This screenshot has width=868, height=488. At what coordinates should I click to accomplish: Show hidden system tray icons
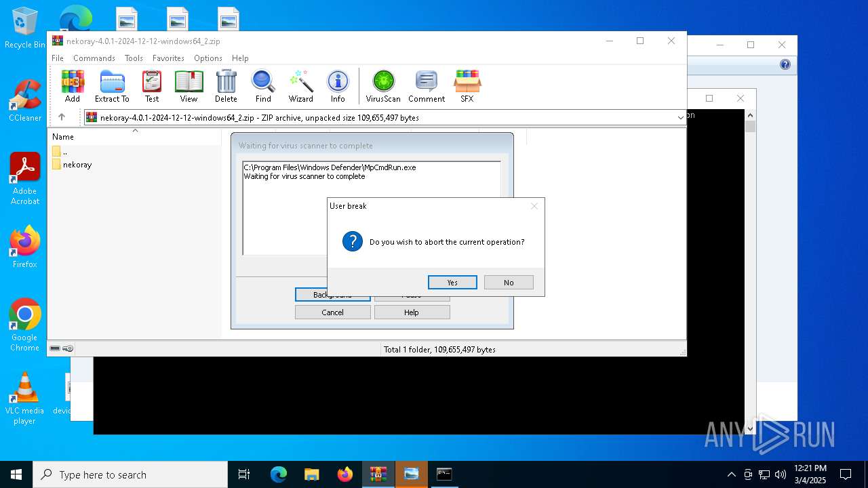coord(731,474)
